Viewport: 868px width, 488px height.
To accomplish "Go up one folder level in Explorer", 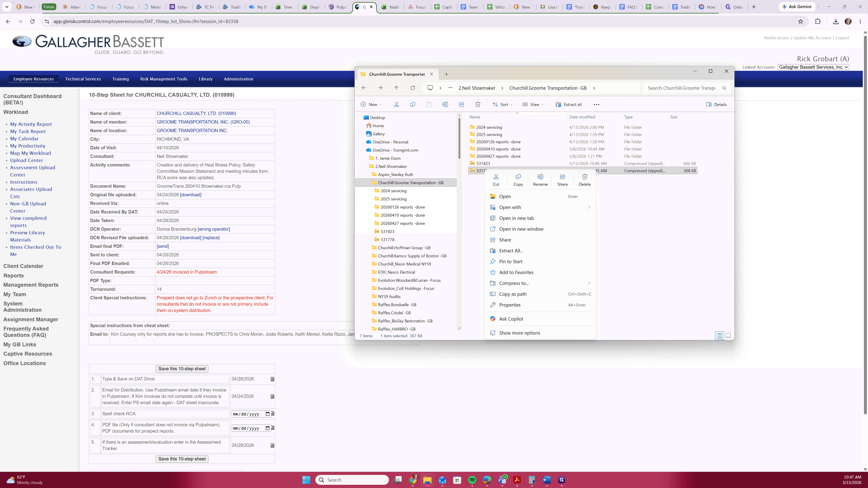I will pos(396,88).
